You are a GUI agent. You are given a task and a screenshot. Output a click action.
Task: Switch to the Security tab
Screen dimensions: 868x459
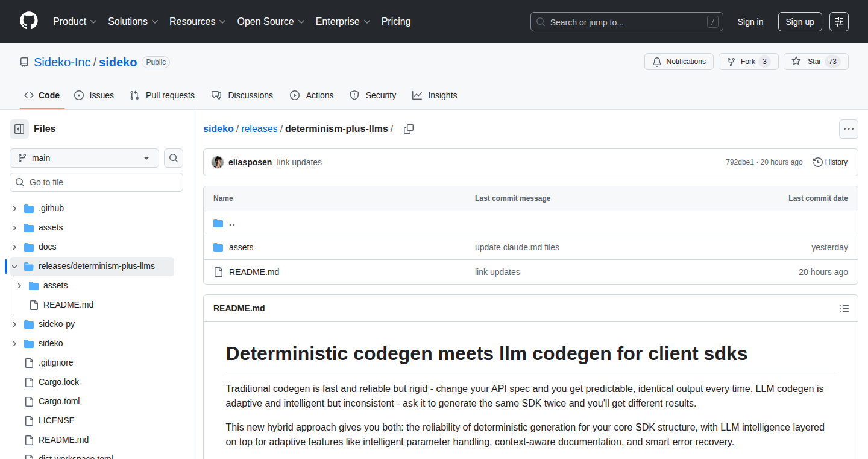point(373,95)
